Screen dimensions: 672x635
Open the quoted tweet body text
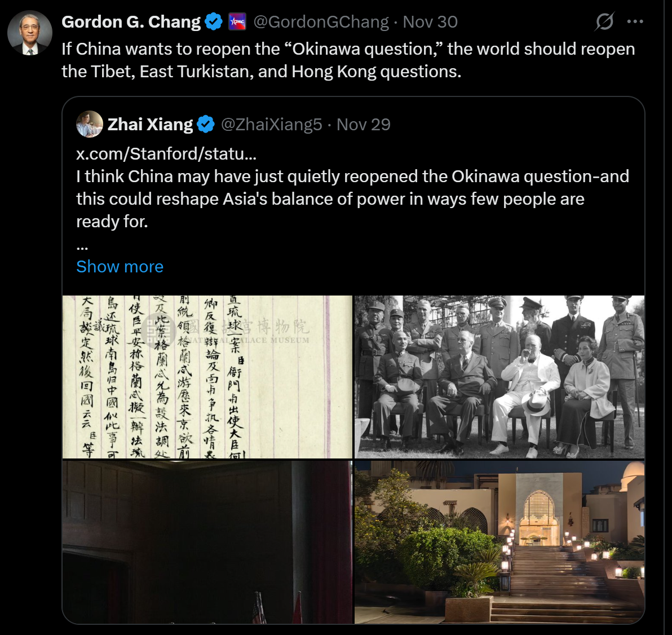[352, 199]
